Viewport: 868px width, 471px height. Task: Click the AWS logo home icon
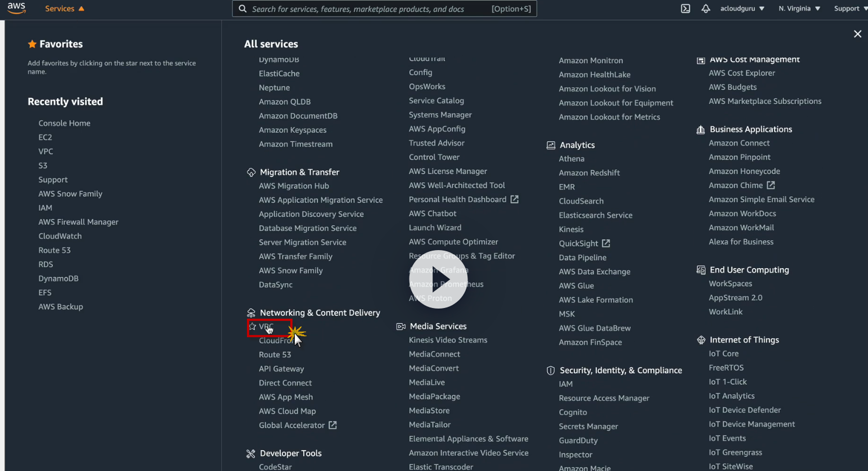(x=16, y=8)
